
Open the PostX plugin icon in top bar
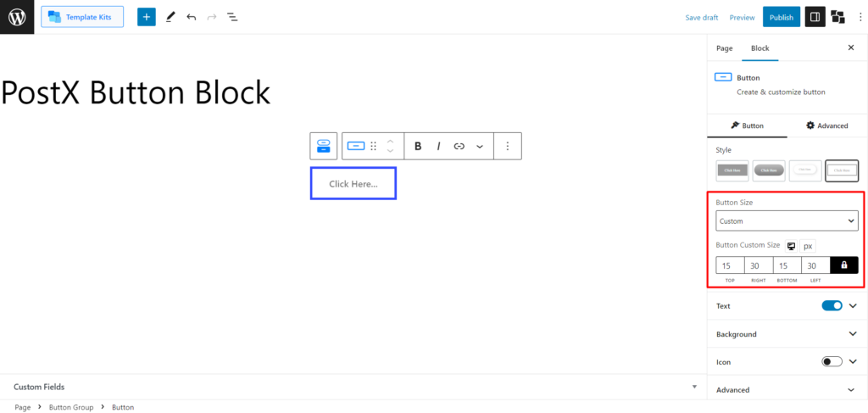pyautogui.click(x=838, y=17)
